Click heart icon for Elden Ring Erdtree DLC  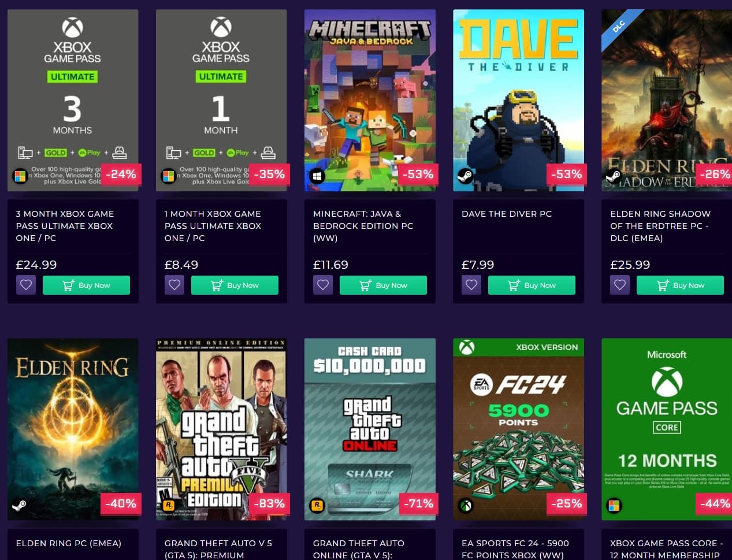point(620,285)
